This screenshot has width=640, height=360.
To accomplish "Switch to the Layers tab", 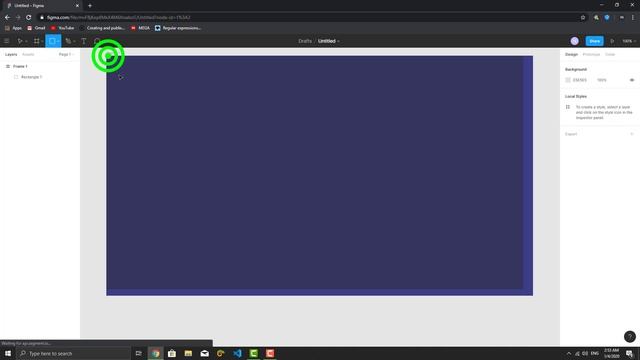I will (x=11, y=54).
